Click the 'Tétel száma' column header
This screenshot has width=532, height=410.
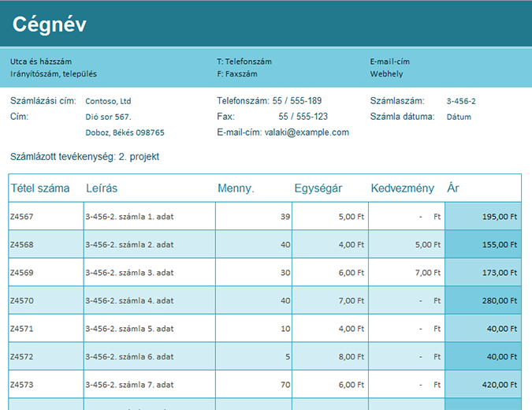pos(40,188)
